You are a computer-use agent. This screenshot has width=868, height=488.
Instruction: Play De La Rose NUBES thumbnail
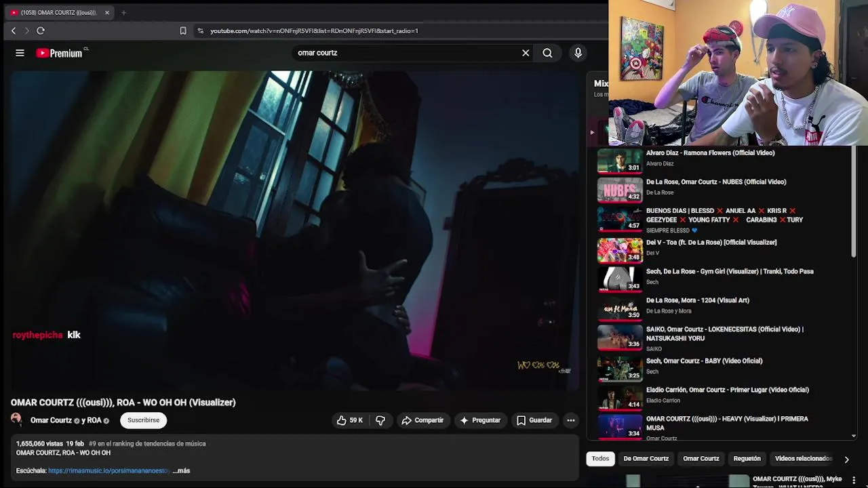(x=620, y=190)
